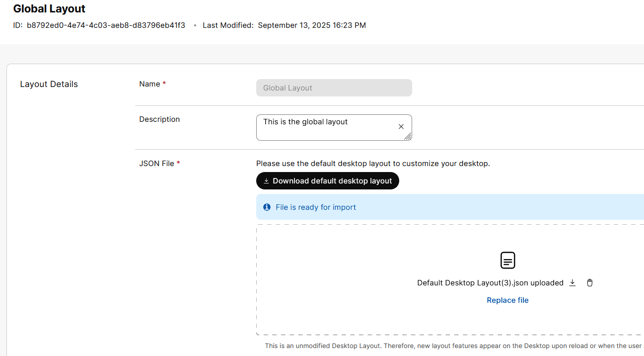Open the Replace file link

507,300
